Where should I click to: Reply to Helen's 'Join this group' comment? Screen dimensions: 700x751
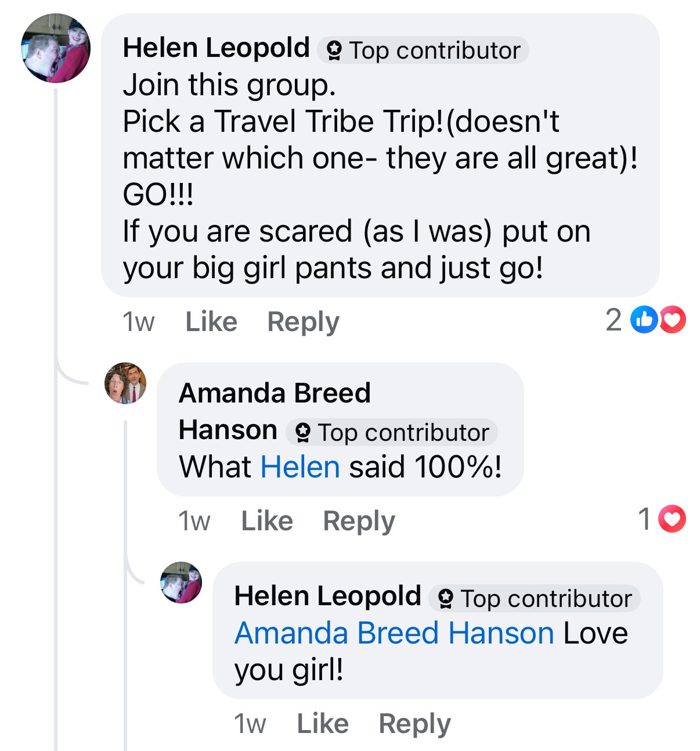click(x=303, y=322)
